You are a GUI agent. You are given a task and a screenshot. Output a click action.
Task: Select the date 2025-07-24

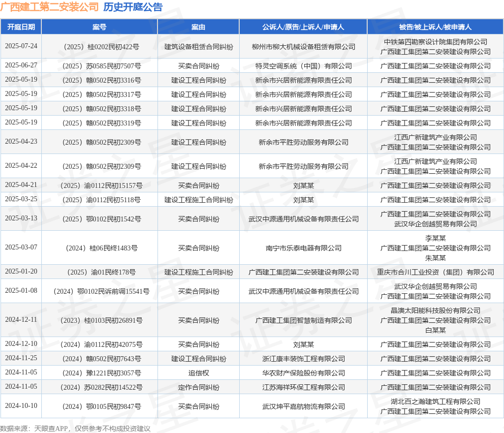click(x=21, y=46)
